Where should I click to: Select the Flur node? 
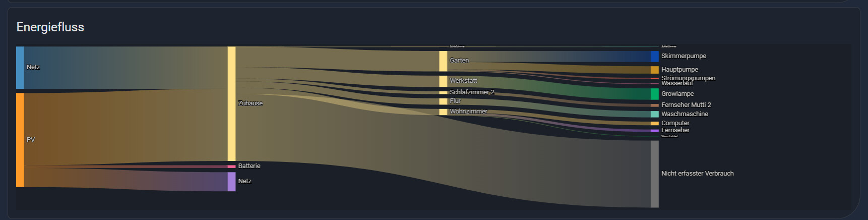tap(443, 101)
